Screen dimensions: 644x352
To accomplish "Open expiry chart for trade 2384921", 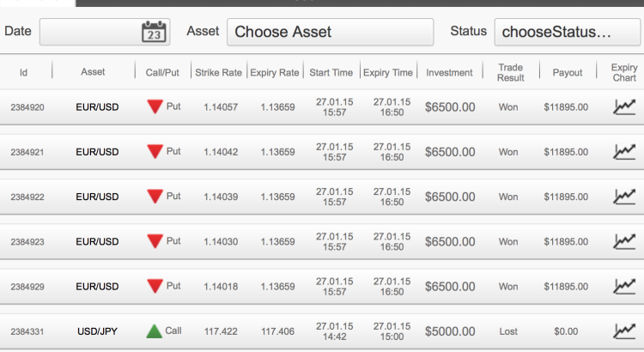I will 624,152.
